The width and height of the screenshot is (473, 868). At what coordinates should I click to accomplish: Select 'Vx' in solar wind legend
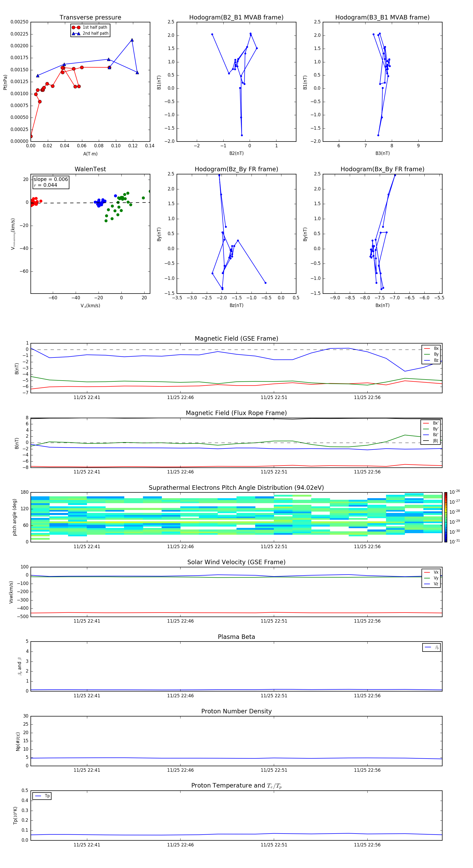431,572
